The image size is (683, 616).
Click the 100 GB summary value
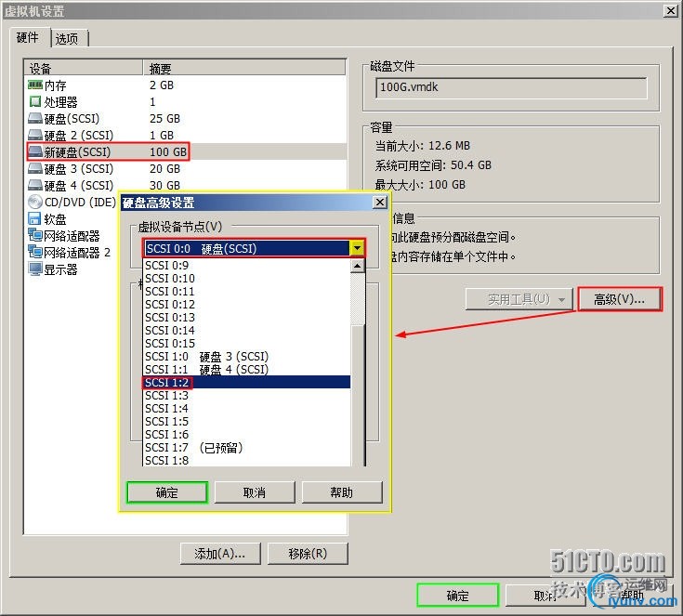pos(168,152)
